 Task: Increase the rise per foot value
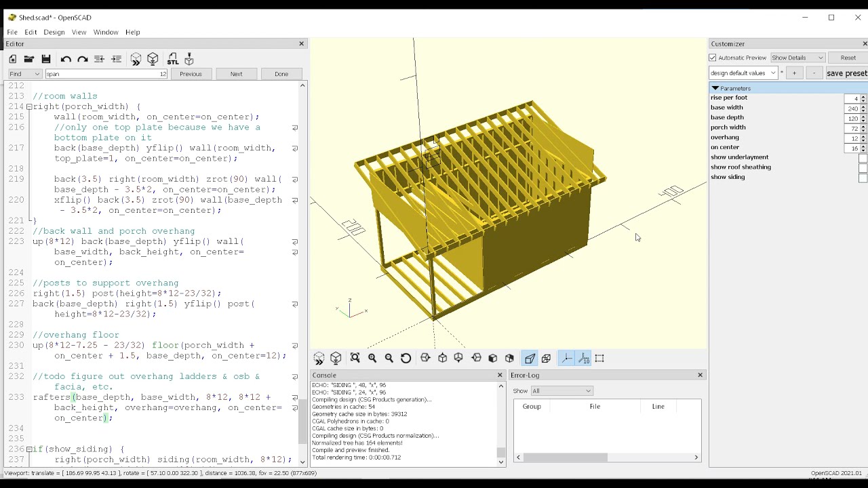pyautogui.click(x=863, y=97)
